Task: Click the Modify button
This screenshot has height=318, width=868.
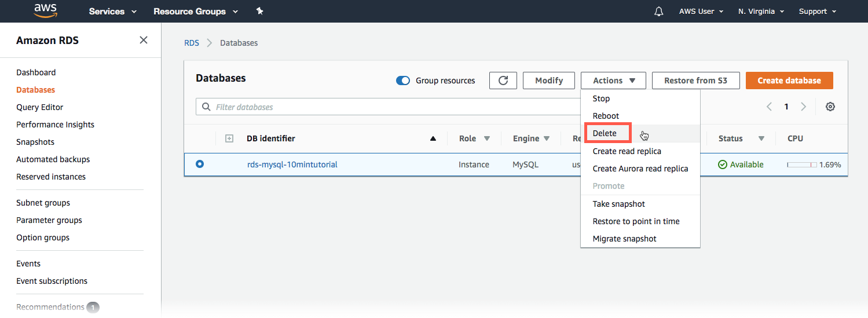Action: (x=549, y=81)
